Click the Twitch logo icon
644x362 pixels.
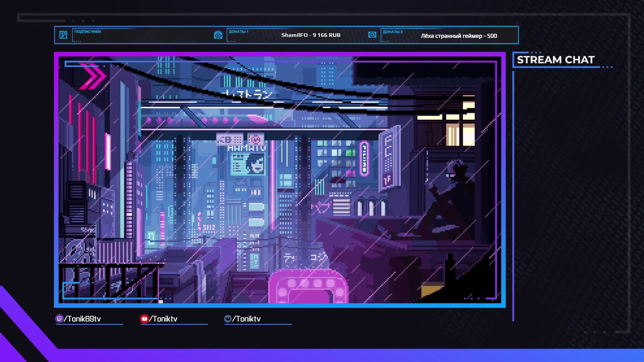[x=59, y=319]
